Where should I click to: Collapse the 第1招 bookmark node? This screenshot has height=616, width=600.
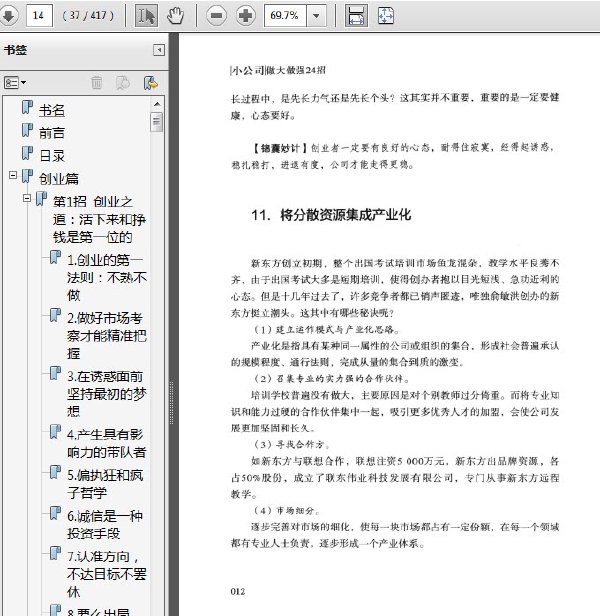27,198
